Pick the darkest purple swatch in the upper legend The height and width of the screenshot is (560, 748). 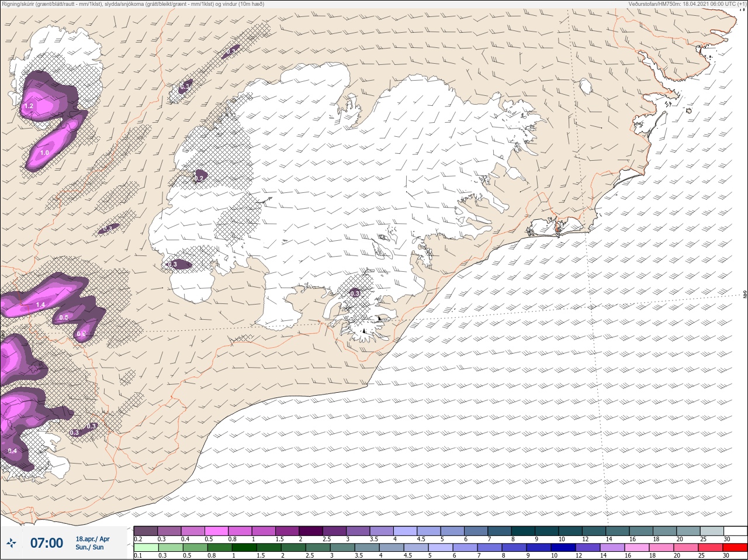311,531
